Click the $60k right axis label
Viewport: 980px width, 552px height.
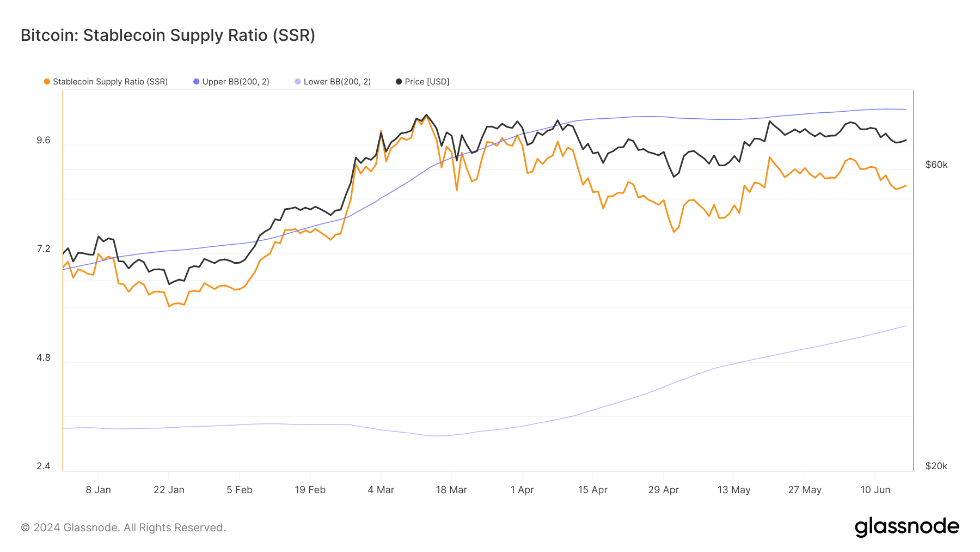tap(936, 165)
